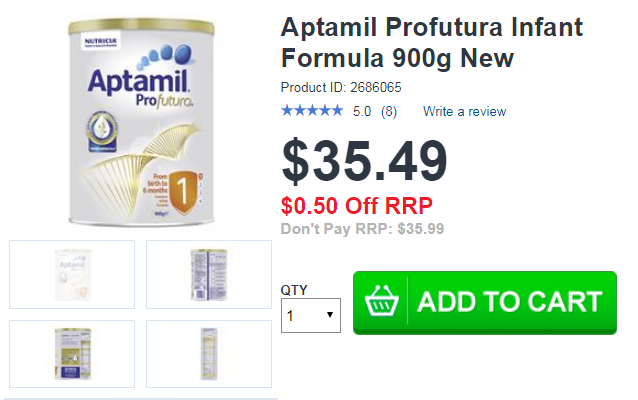Select the back label tin thumbnail
638x400 pixels.
[x=209, y=275]
